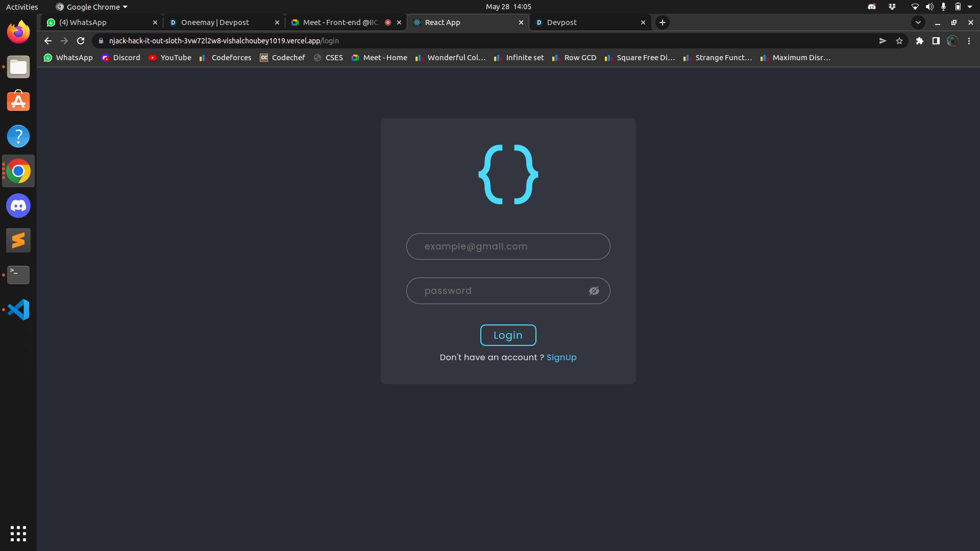
Task: Launch the terminal from the dock
Action: coord(18,275)
